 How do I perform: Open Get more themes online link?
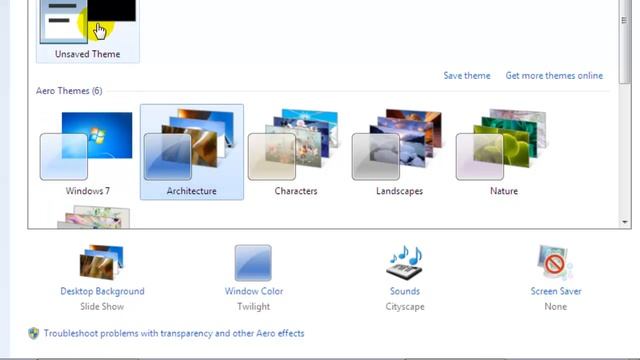point(554,76)
